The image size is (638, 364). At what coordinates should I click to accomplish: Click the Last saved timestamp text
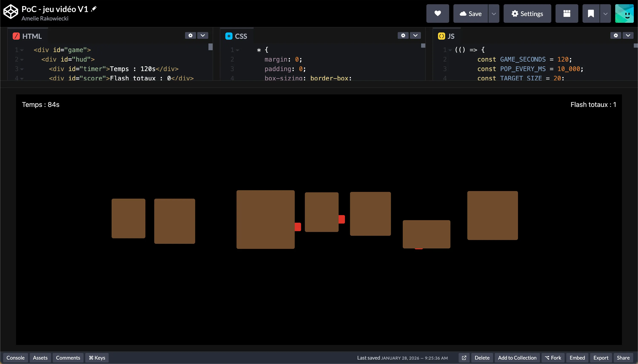click(402, 358)
